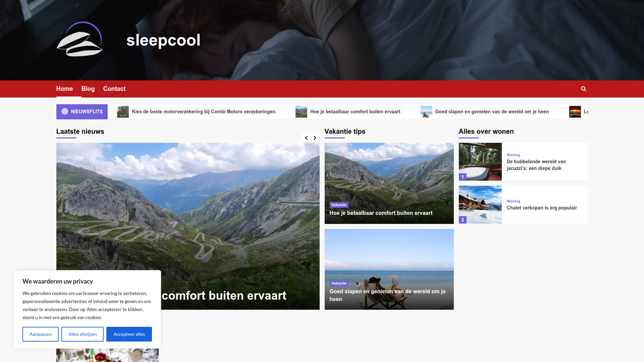Go to next slide arrow

[315, 138]
